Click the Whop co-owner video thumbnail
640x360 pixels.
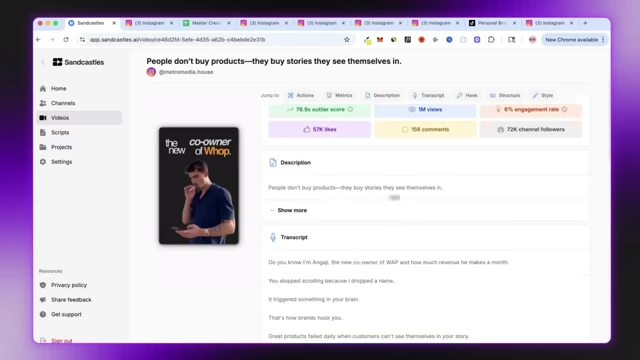point(199,186)
